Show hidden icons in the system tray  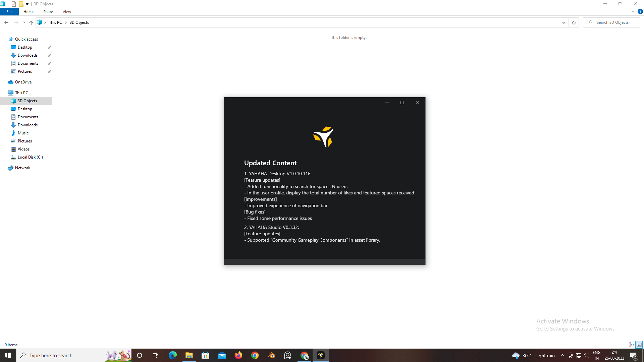pos(562,355)
